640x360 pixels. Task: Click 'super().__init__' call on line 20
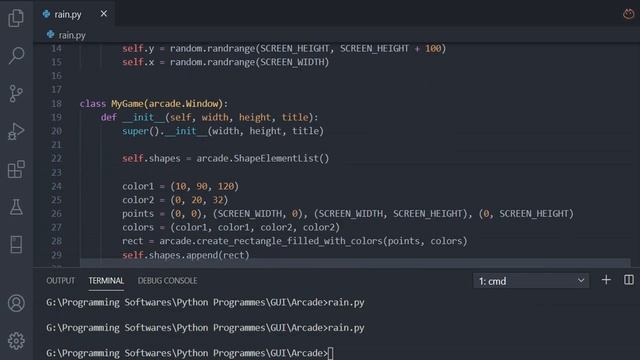click(x=164, y=131)
